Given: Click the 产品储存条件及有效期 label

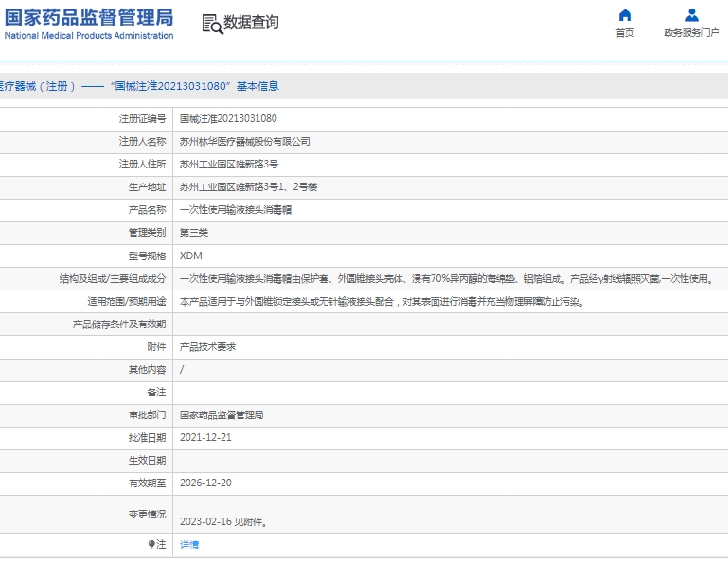Looking at the screenshot, I should (x=119, y=325).
